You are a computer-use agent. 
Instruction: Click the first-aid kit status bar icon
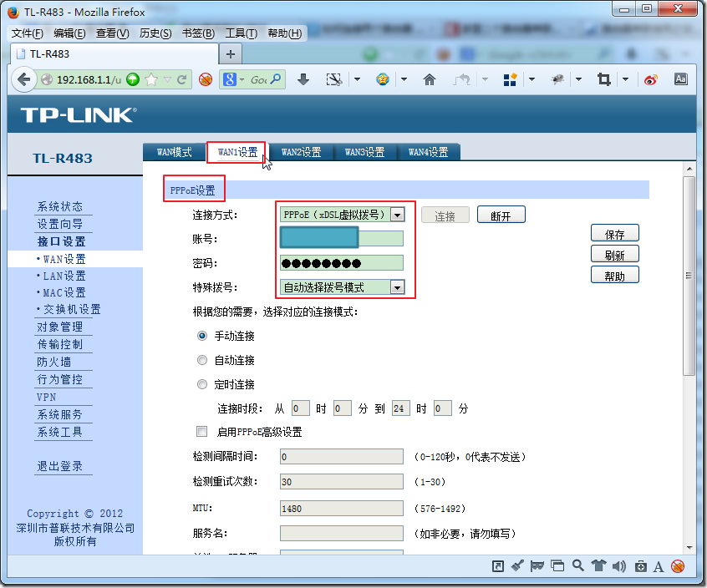click(x=641, y=566)
